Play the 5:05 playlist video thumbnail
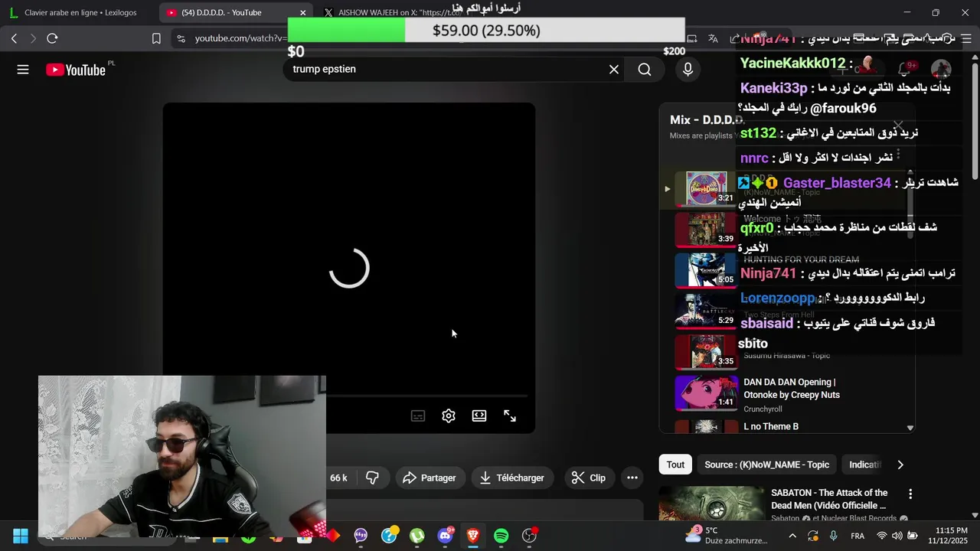This screenshot has height=551, width=980. coord(705,270)
